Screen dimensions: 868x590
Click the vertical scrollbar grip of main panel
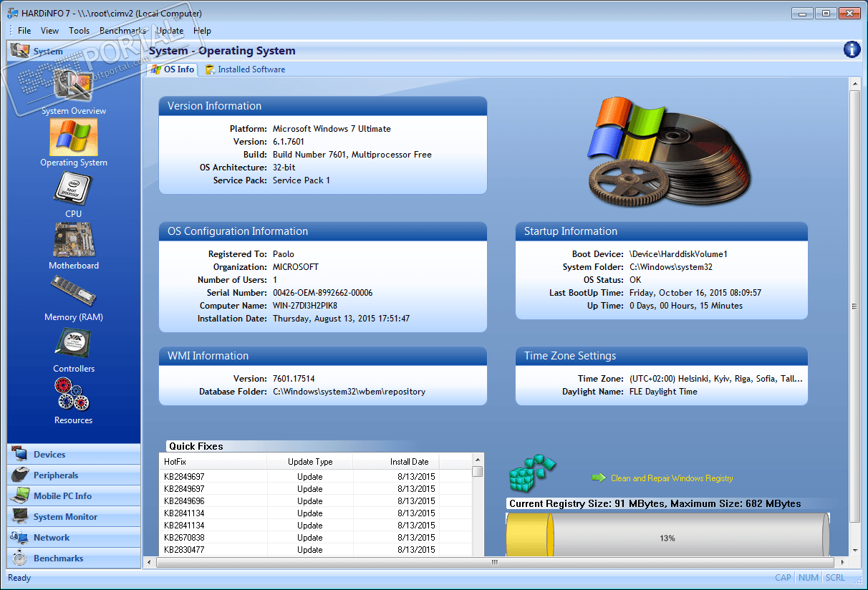click(854, 306)
